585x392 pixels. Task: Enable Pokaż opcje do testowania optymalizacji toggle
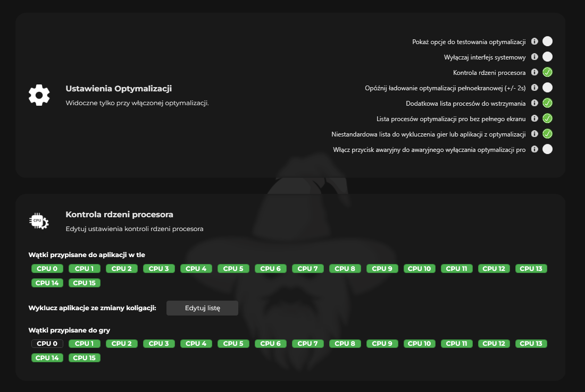547,41
